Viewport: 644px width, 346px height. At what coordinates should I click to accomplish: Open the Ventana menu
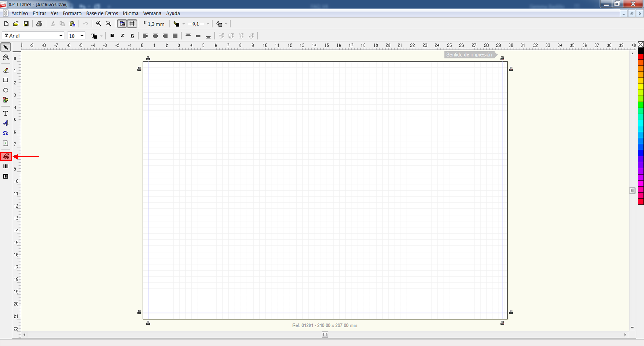tap(152, 13)
